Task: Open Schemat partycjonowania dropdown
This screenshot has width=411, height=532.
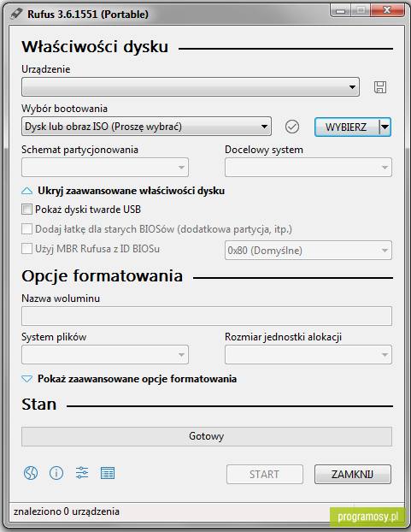Action: click(105, 167)
